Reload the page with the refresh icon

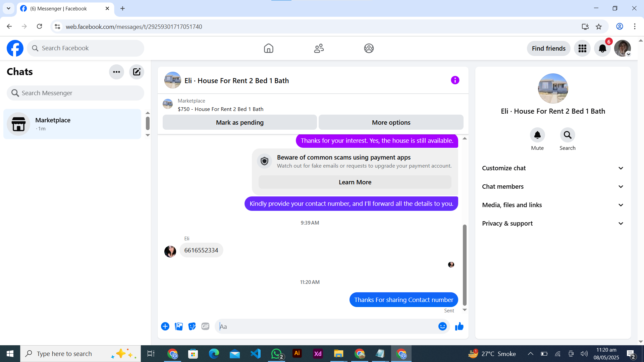point(40,26)
